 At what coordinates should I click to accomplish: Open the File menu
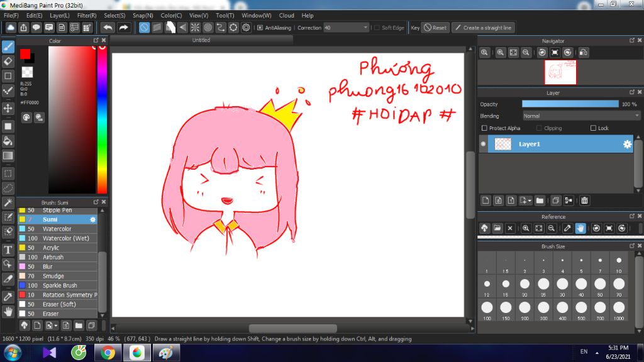[x=11, y=15]
